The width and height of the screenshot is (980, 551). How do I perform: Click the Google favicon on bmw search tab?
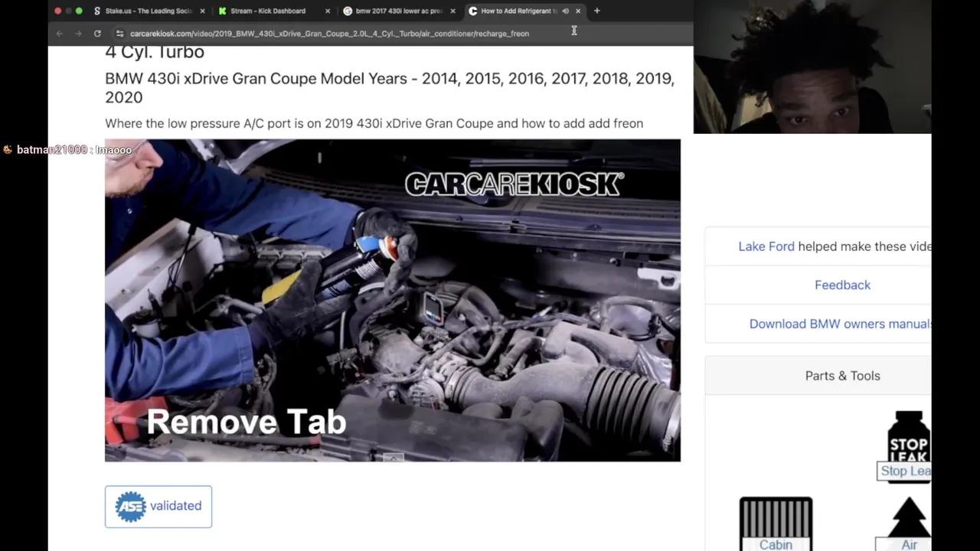click(348, 11)
